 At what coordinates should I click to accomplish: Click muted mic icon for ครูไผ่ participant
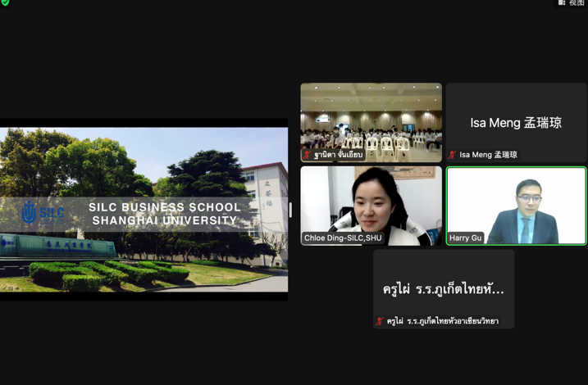[x=379, y=321]
